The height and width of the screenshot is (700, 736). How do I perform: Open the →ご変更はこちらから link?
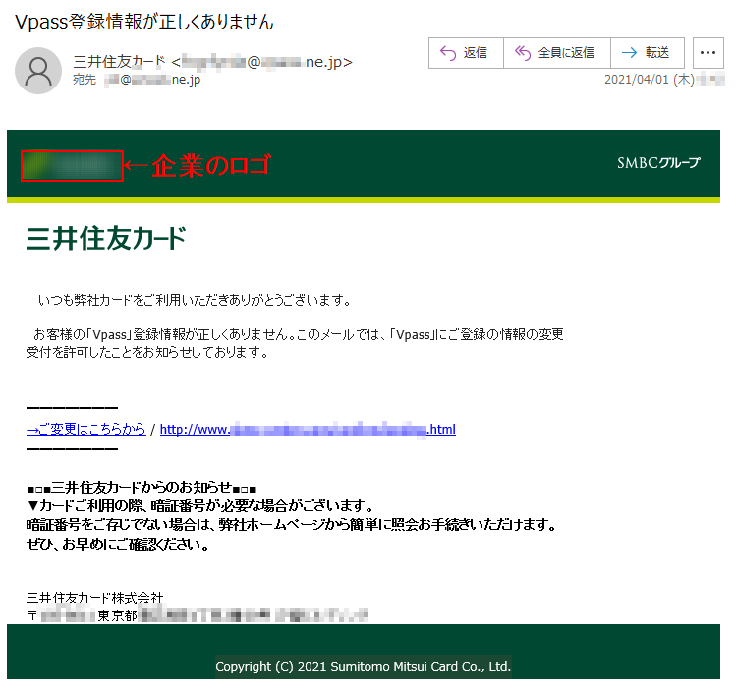click(x=85, y=429)
